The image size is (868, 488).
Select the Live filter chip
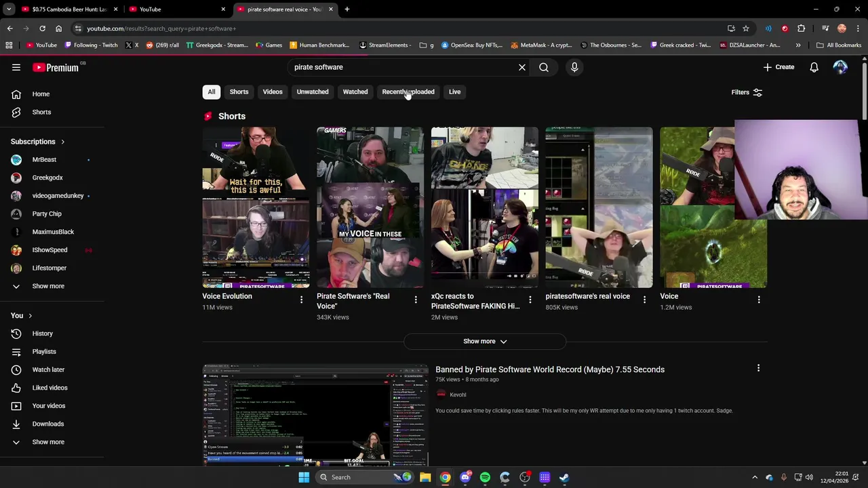(x=454, y=92)
